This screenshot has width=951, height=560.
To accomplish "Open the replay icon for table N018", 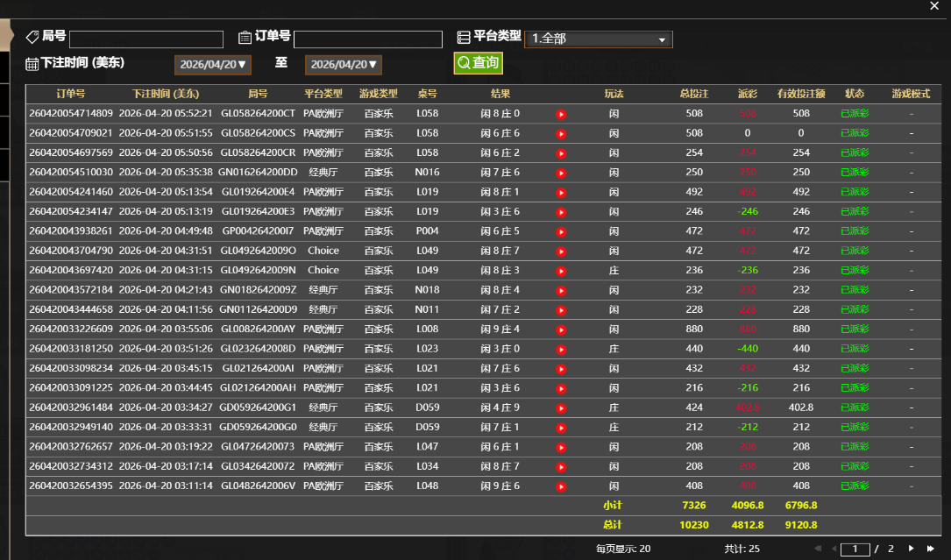I will [561, 290].
